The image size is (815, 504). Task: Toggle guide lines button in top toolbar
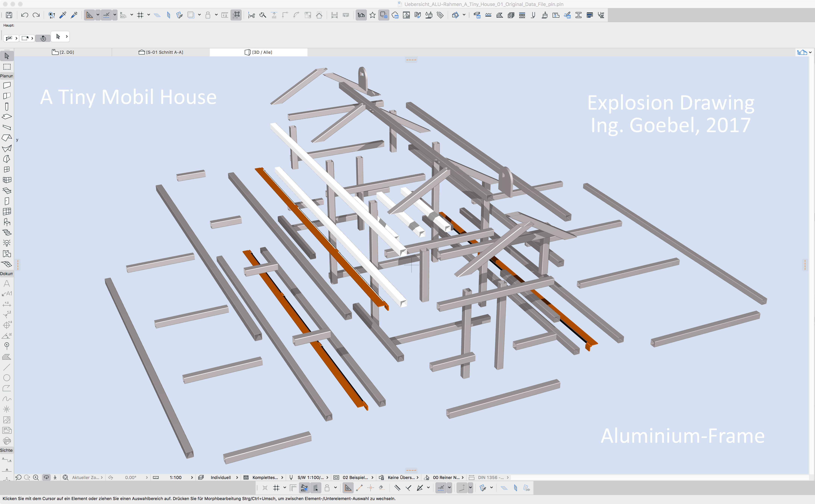(89, 15)
